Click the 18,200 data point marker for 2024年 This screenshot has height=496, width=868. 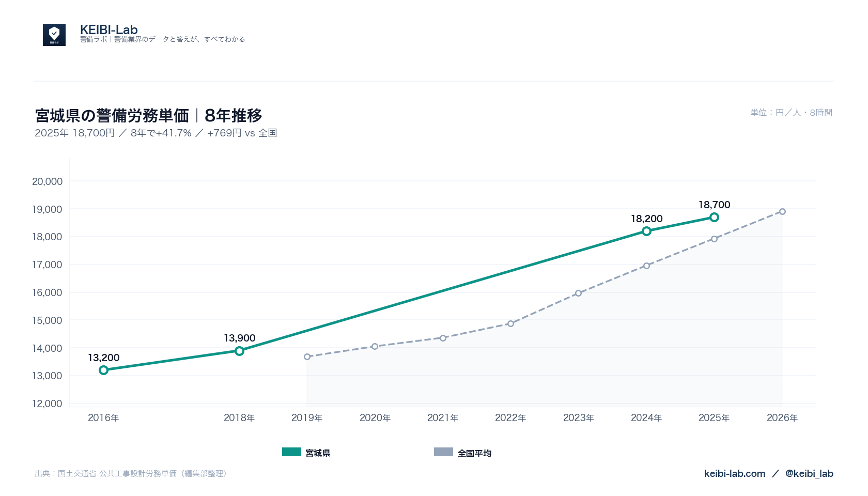point(646,231)
